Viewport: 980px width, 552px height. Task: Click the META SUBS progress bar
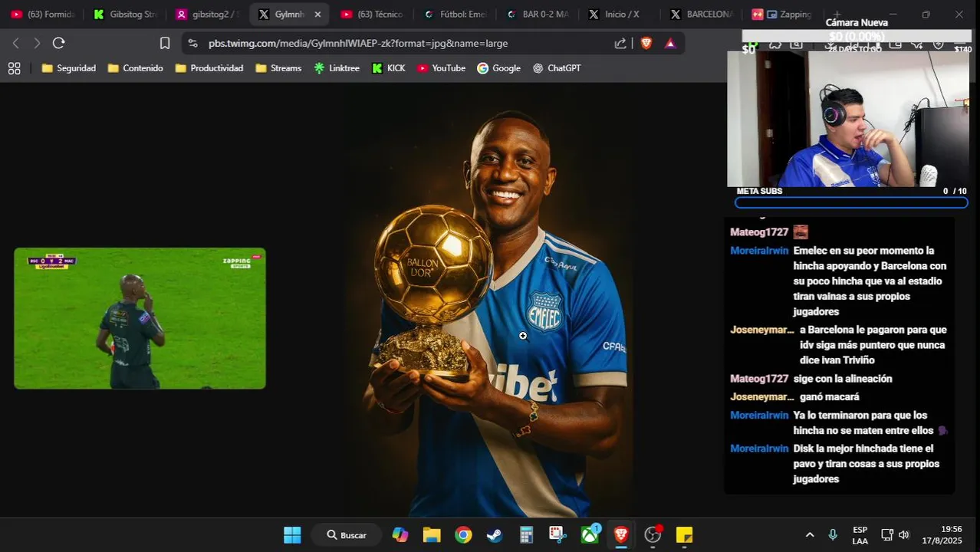851,203
